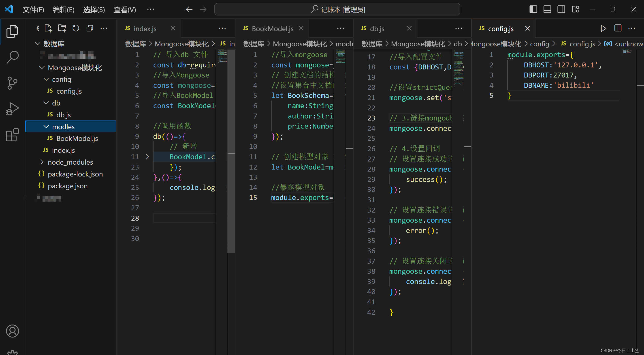Screen dimensions: 644x355
Task: Toggle the secondary side bar layout button
Action: pos(561,9)
